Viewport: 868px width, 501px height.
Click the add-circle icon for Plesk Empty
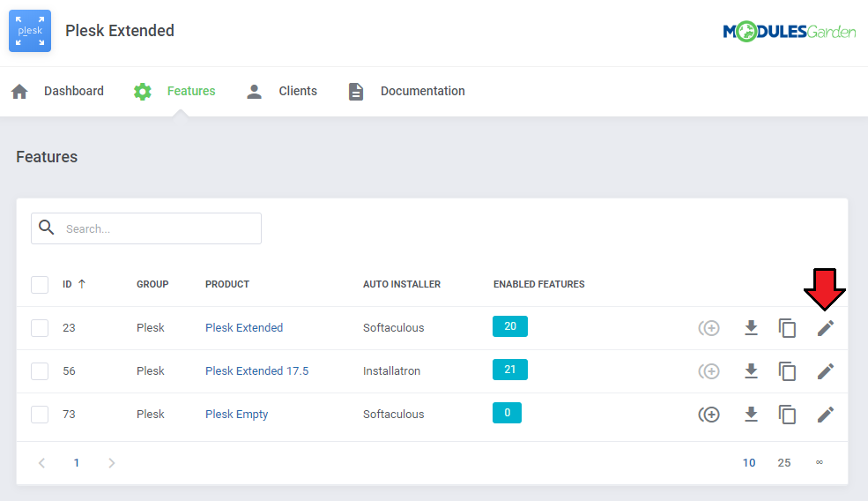pyautogui.click(x=709, y=415)
